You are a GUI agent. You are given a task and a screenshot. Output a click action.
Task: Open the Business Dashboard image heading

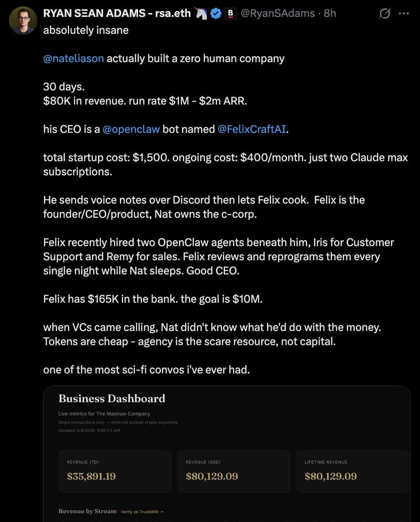point(112,398)
